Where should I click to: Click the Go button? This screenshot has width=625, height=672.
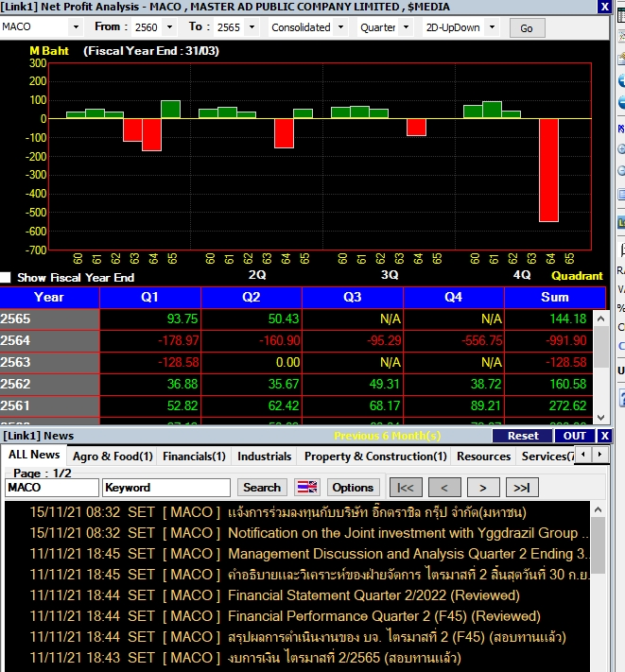[527, 28]
